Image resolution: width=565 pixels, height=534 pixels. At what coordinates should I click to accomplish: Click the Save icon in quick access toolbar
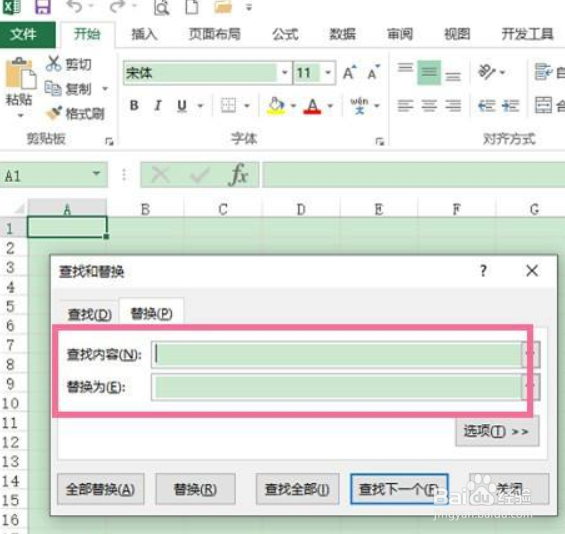tap(43, 6)
